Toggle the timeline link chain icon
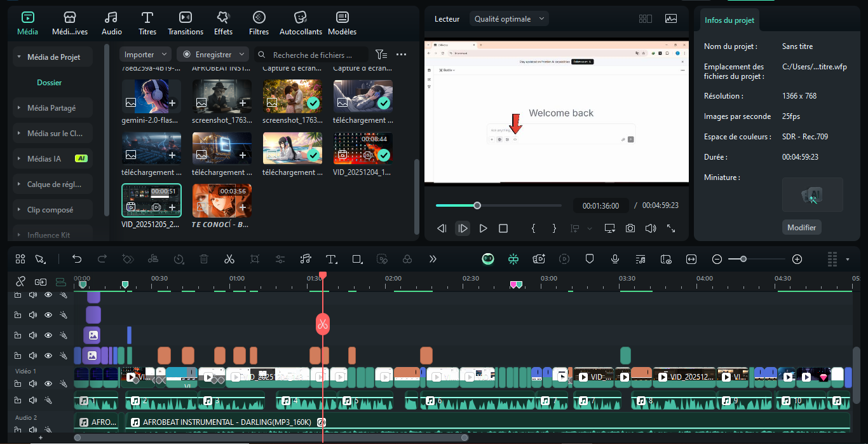The width and height of the screenshot is (868, 444). 20,281
